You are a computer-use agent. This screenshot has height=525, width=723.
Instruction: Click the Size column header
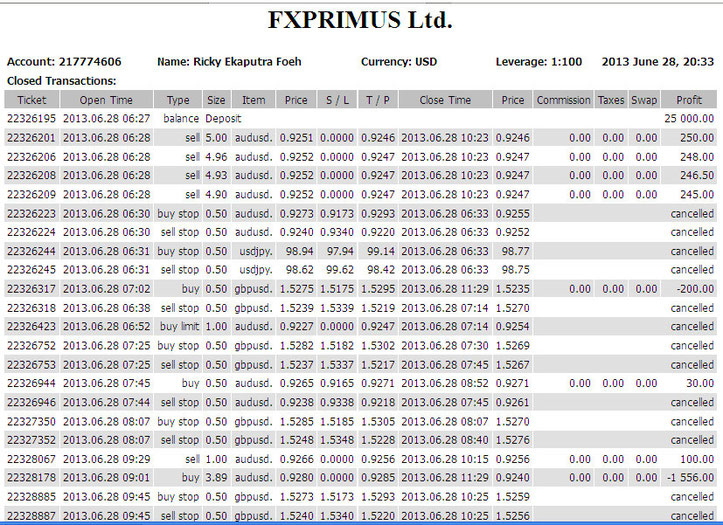click(x=216, y=100)
